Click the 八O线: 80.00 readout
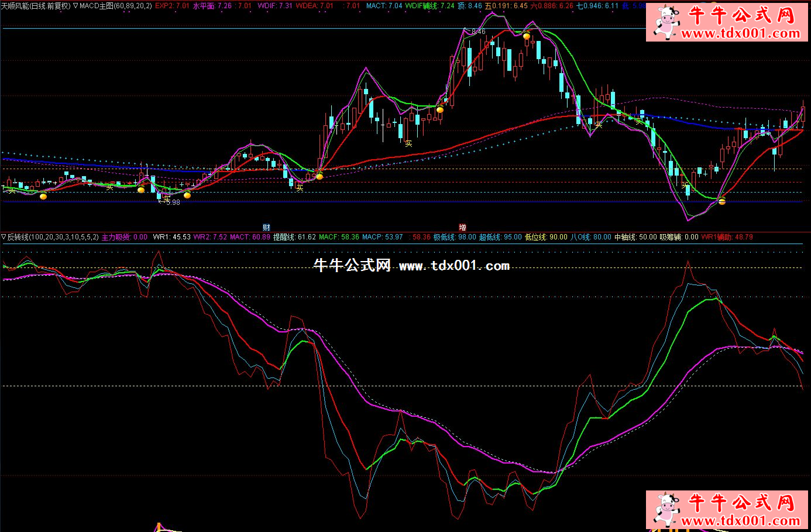The image size is (811, 532). tap(591, 237)
